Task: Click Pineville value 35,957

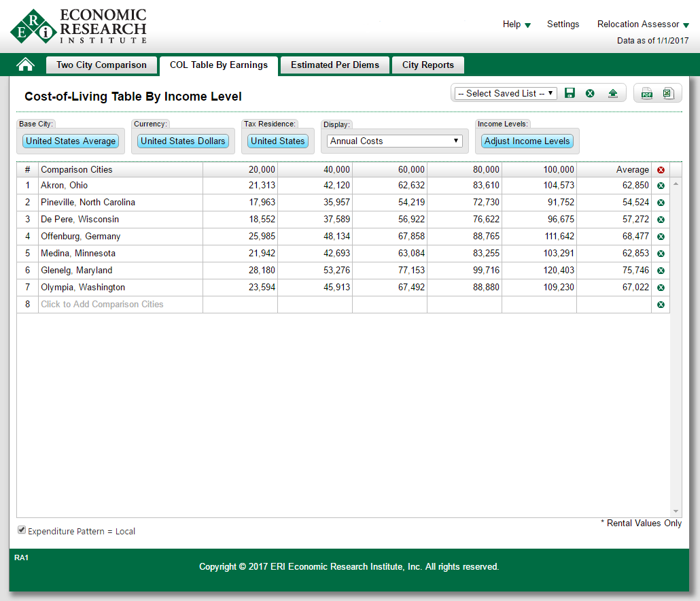Action: coord(336,203)
